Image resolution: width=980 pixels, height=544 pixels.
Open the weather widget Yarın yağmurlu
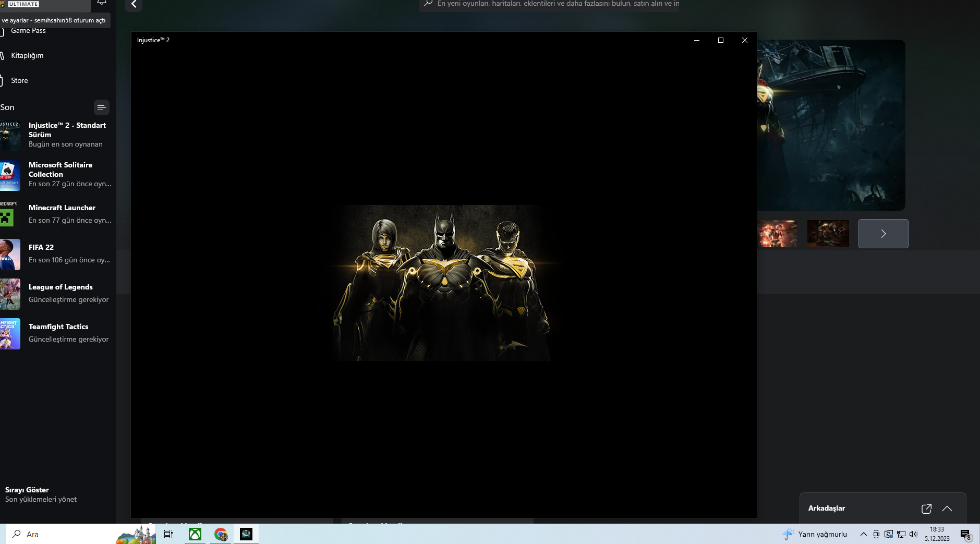click(x=815, y=534)
